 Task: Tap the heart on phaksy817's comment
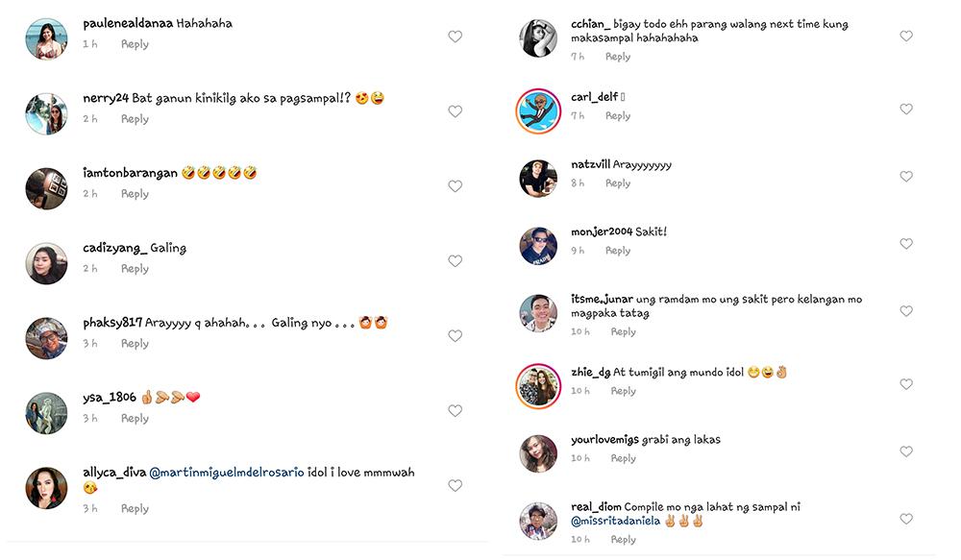click(456, 336)
